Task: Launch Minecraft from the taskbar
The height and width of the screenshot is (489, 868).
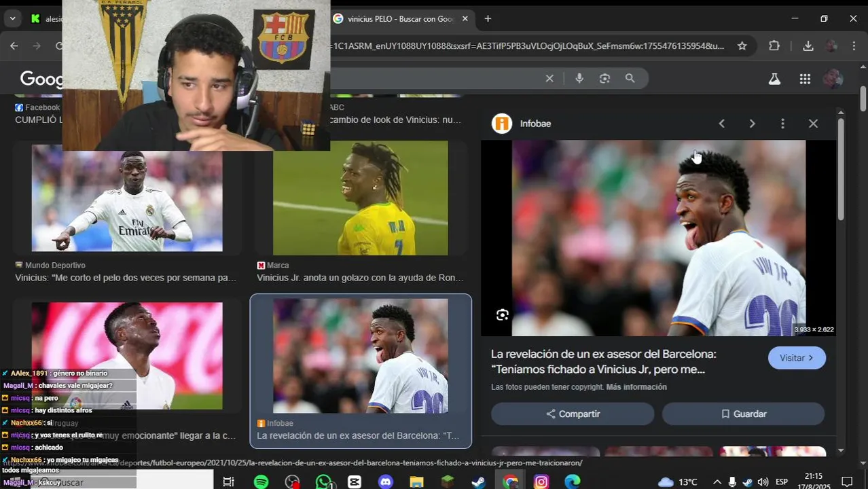Action: click(x=448, y=482)
